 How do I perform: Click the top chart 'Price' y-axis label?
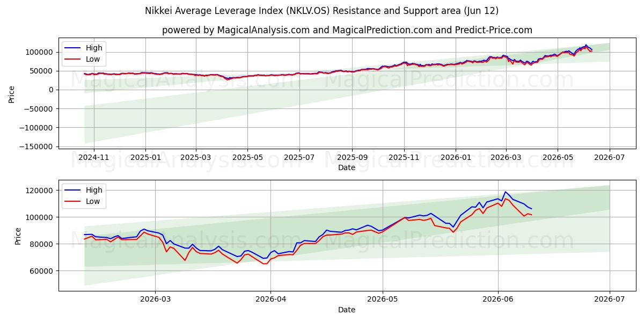(x=12, y=93)
